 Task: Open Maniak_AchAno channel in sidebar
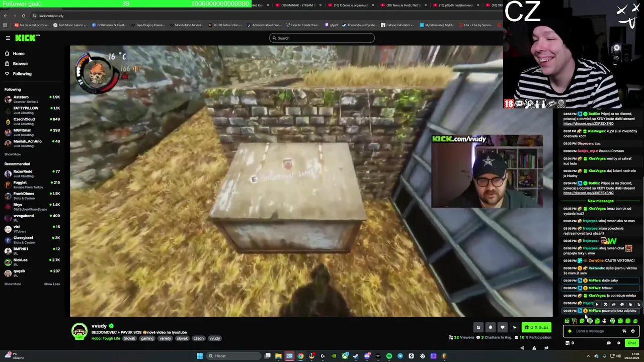32,143
